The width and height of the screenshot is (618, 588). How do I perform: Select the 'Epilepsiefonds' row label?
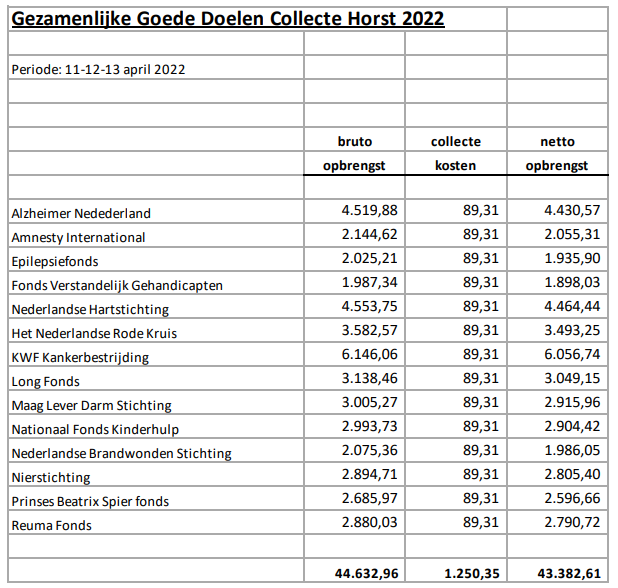55,262
